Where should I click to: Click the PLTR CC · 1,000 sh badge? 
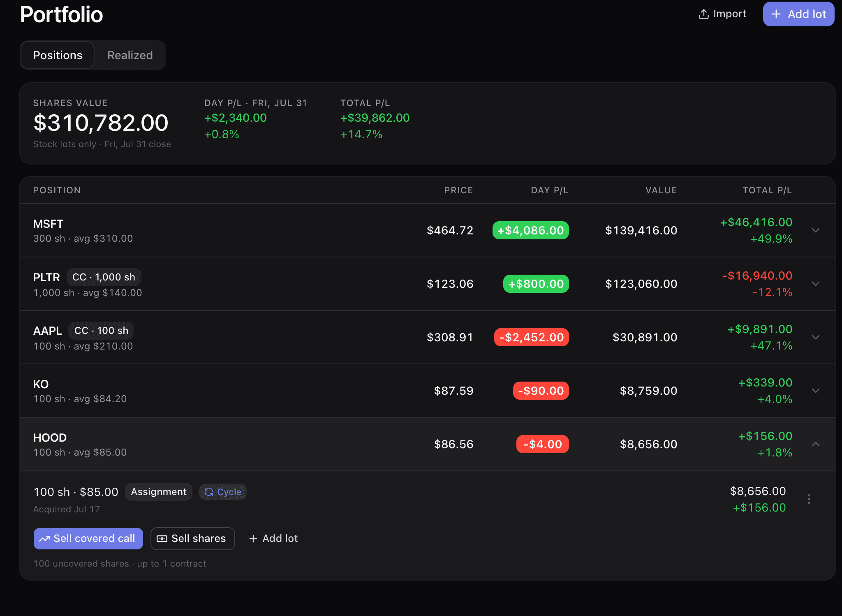pos(104,277)
